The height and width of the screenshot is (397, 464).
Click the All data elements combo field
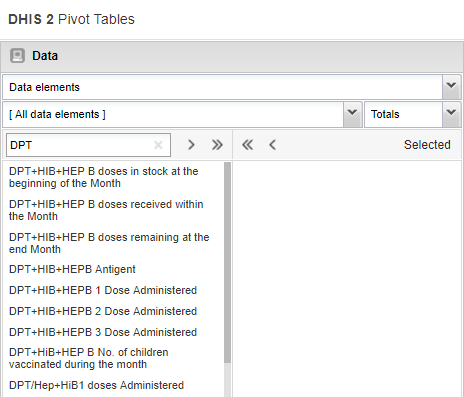click(x=173, y=114)
